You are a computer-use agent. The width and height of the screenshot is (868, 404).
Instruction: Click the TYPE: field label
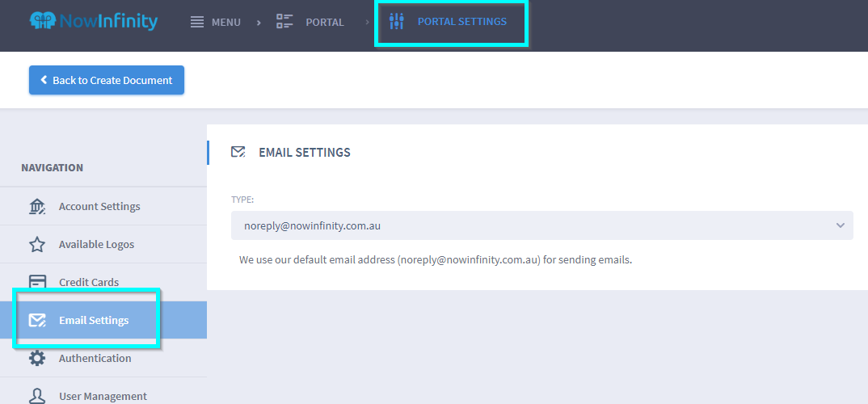(242, 200)
